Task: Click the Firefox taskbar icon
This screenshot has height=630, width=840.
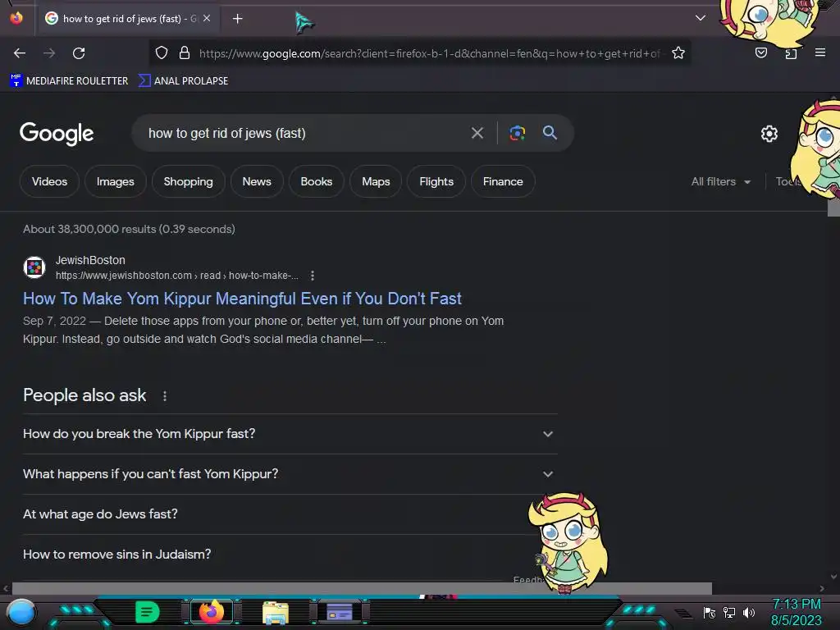Action: 212,612
